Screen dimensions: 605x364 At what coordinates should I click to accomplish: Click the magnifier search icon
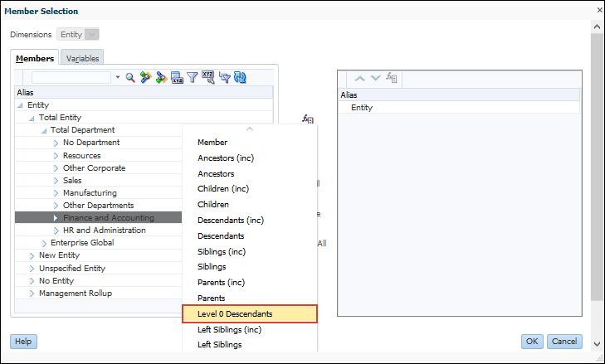pyautogui.click(x=130, y=77)
